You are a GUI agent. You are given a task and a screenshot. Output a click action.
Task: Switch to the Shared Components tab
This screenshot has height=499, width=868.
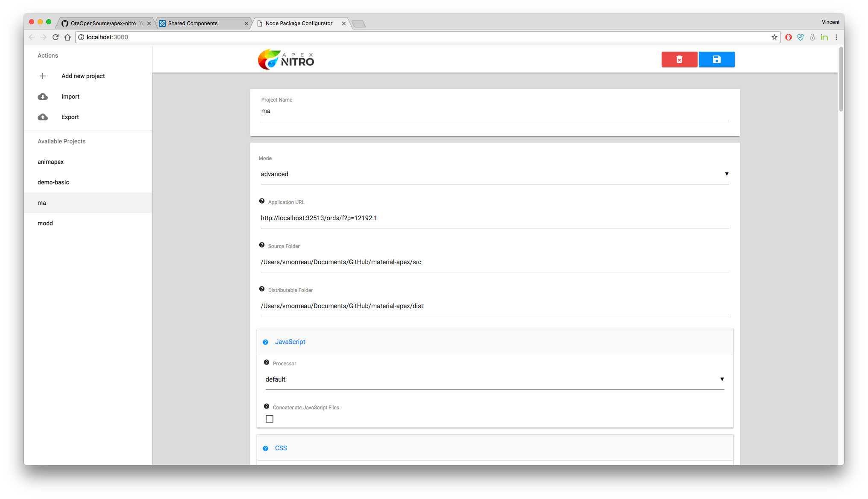[193, 23]
